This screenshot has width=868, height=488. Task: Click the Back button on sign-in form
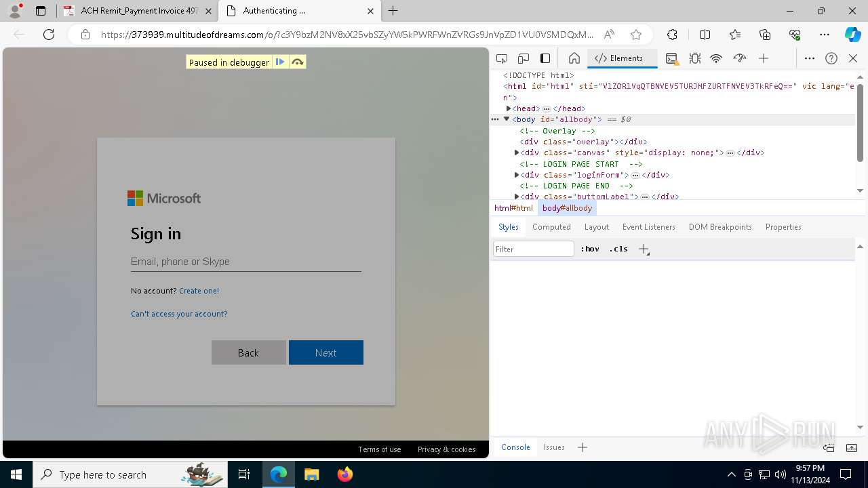point(248,352)
